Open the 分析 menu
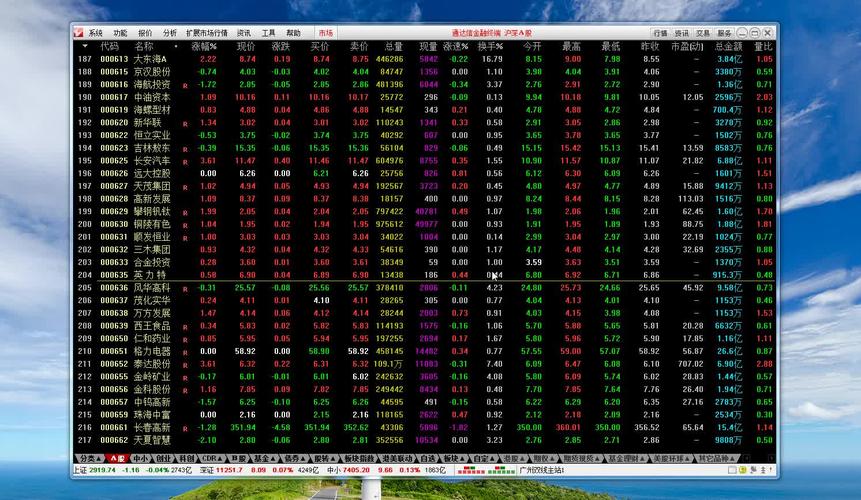Image resolution: width=861 pixels, height=500 pixels. (x=170, y=33)
